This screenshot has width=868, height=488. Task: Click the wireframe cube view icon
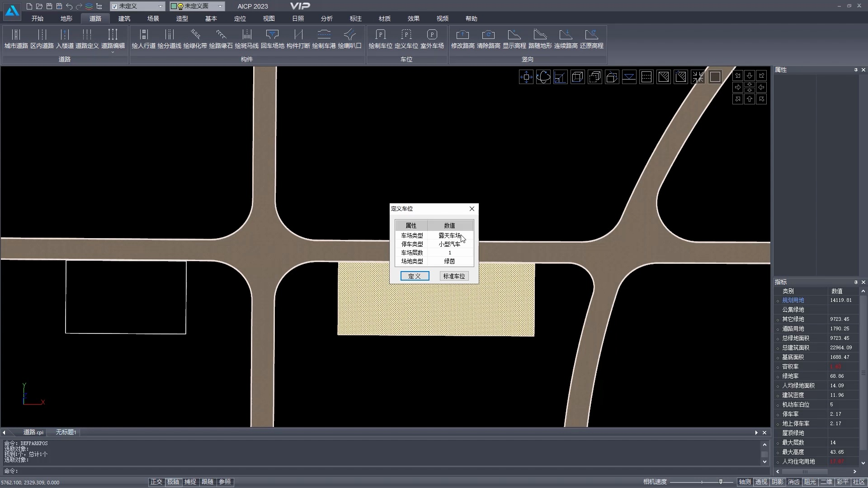point(578,77)
